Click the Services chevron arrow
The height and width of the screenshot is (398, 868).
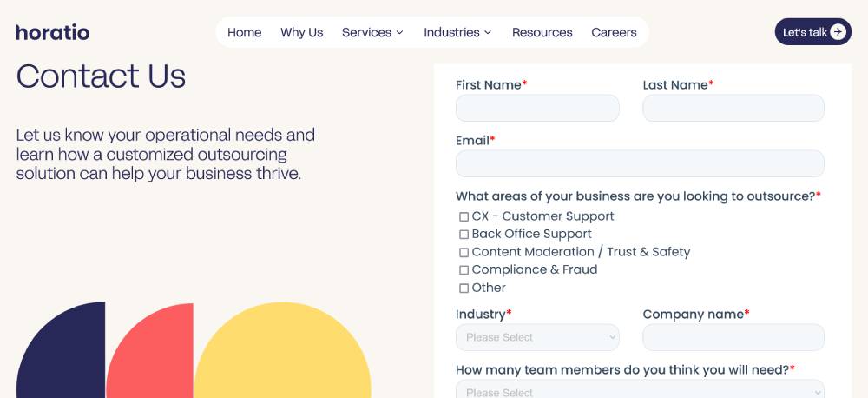400,33
